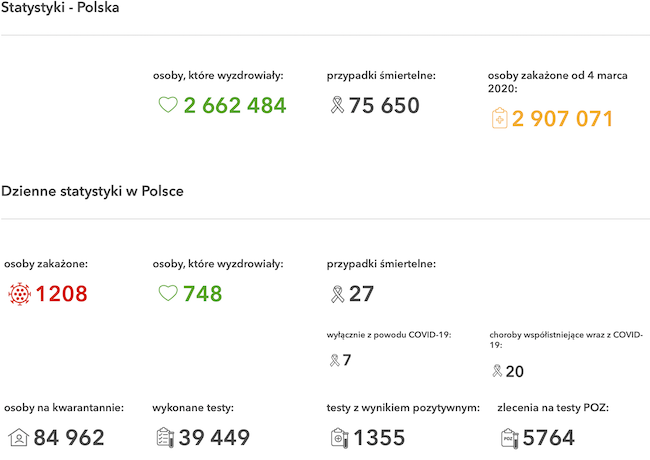The height and width of the screenshot is (460, 650).
Task: Click the red virus icon next to 1208
Action: click(x=19, y=294)
